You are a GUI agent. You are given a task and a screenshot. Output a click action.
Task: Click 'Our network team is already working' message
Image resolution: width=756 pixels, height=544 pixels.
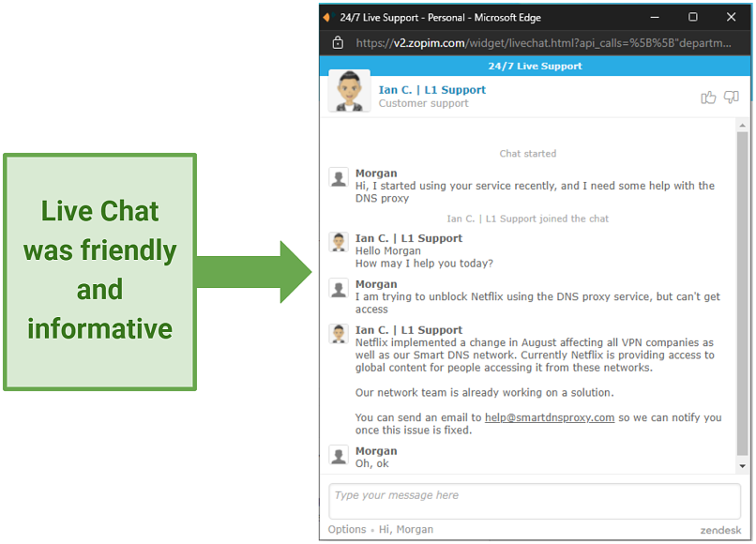coord(485,393)
